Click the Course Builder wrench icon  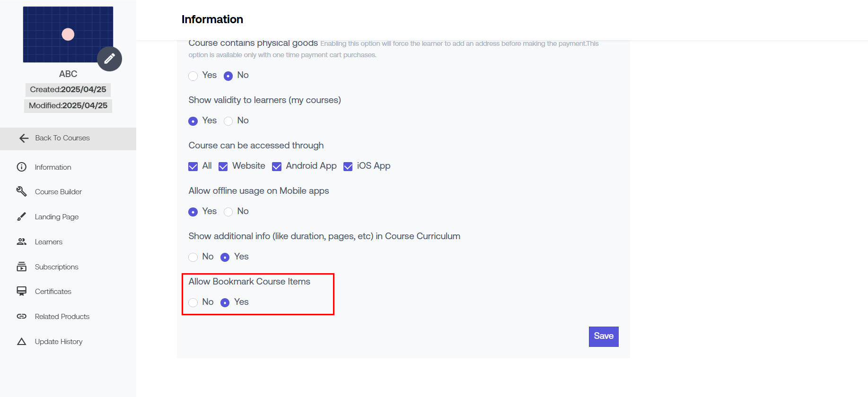click(x=22, y=191)
